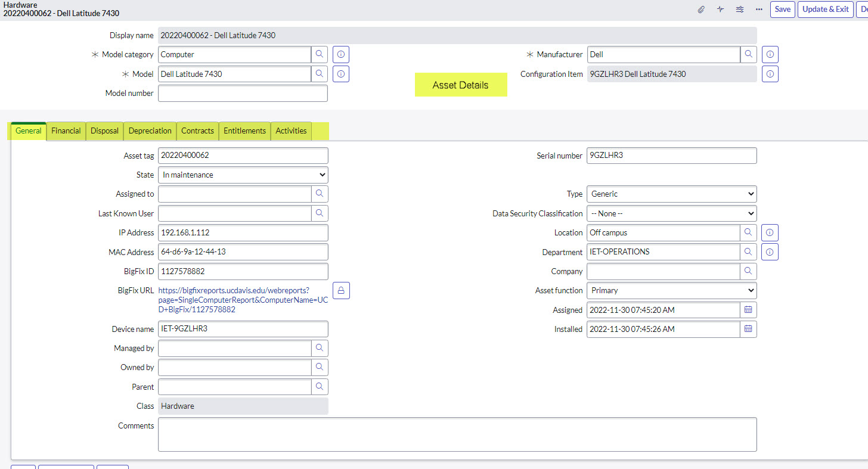The width and height of the screenshot is (868, 469).
Task: Switch to the Financial tab
Action: pos(66,131)
